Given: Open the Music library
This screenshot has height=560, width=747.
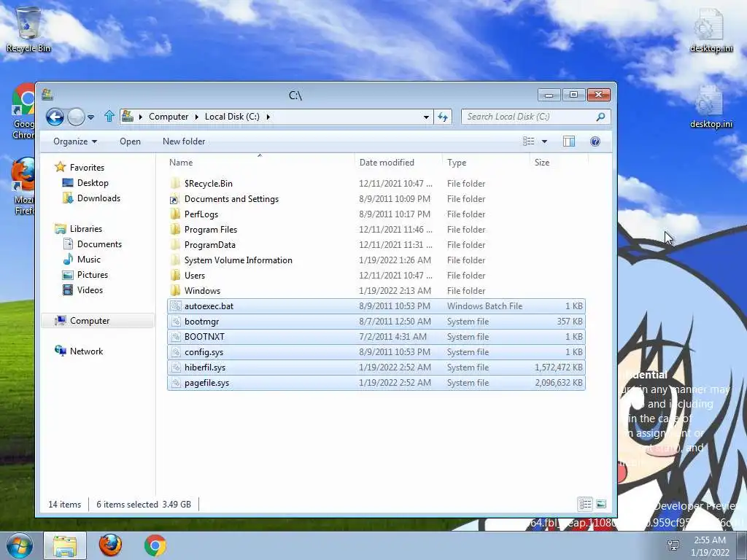Looking at the screenshot, I should pos(88,259).
